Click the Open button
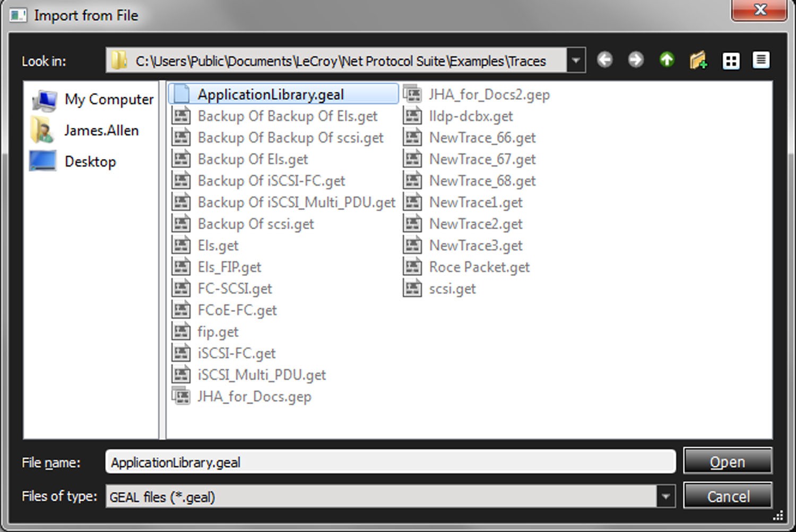Screen dimensions: 796x532 pyautogui.click(x=728, y=461)
